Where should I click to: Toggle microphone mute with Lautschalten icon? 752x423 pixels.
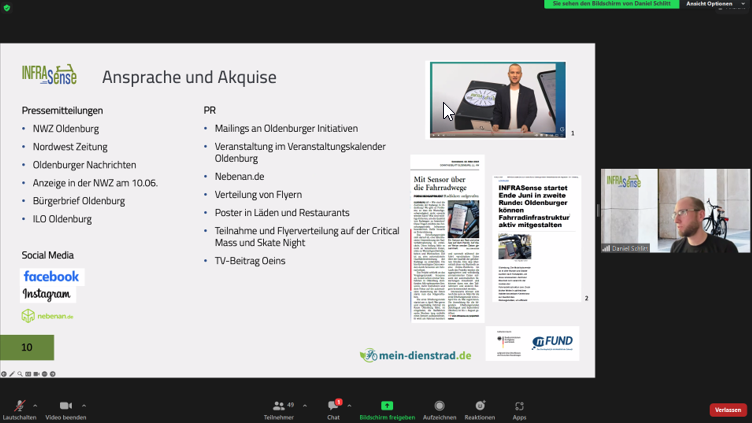pos(18,406)
